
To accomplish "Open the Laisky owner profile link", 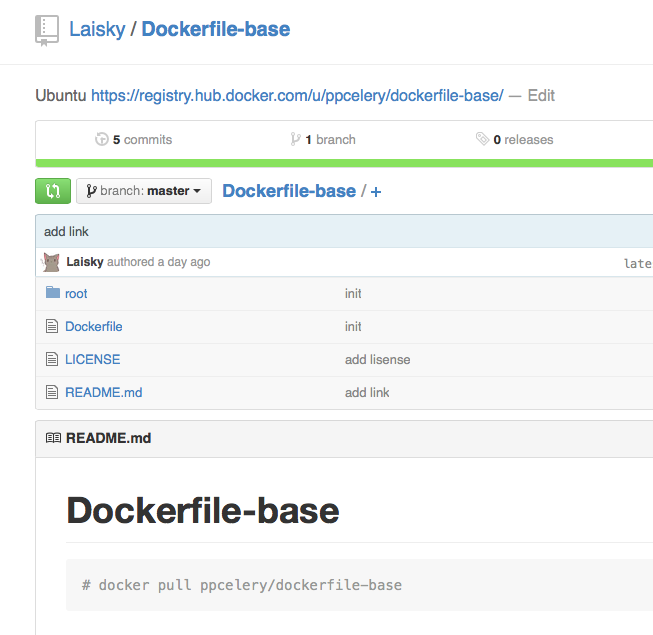I will click(x=97, y=29).
